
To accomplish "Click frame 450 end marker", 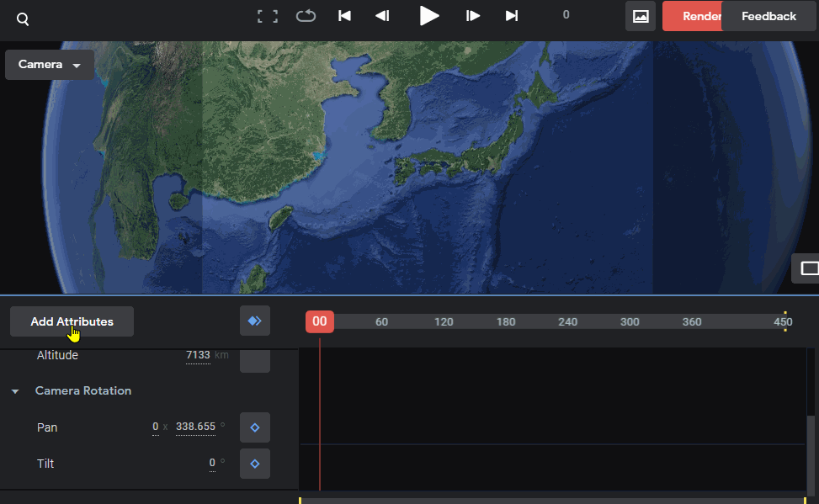I will click(784, 322).
